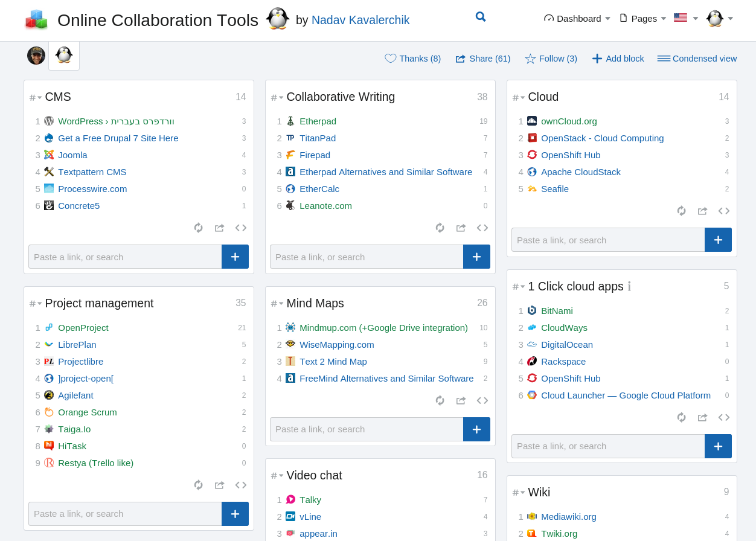This screenshot has height=541, width=756.
Task: Refresh the 1 Click cloud apps block
Action: 682,417
